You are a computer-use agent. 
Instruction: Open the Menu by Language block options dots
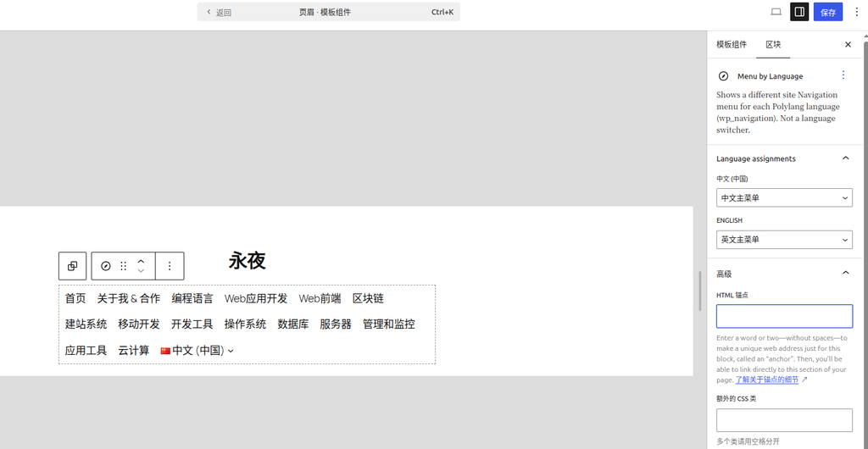pos(843,75)
